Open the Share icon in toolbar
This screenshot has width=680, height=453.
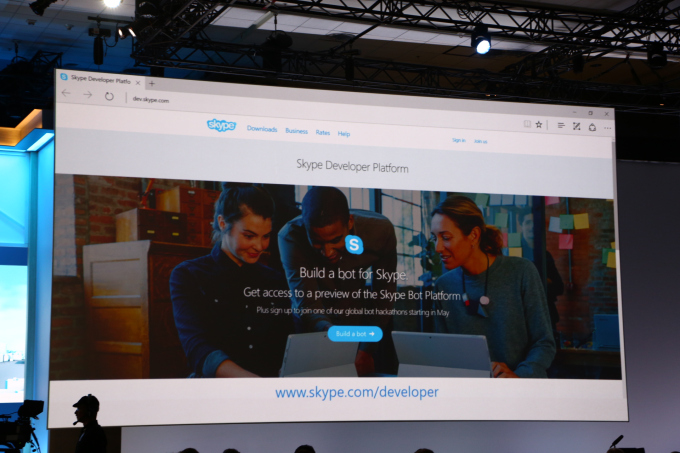pyautogui.click(x=592, y=127)
